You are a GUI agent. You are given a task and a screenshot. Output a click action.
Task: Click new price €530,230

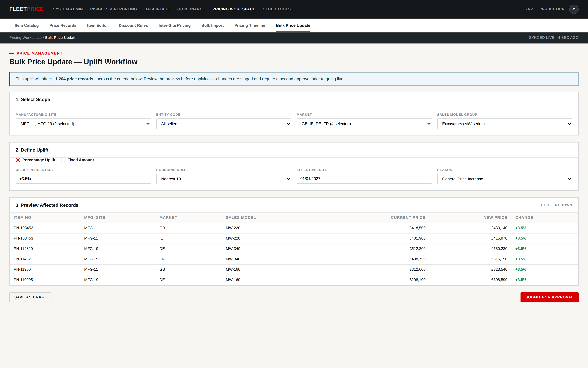tap(499, 249)
